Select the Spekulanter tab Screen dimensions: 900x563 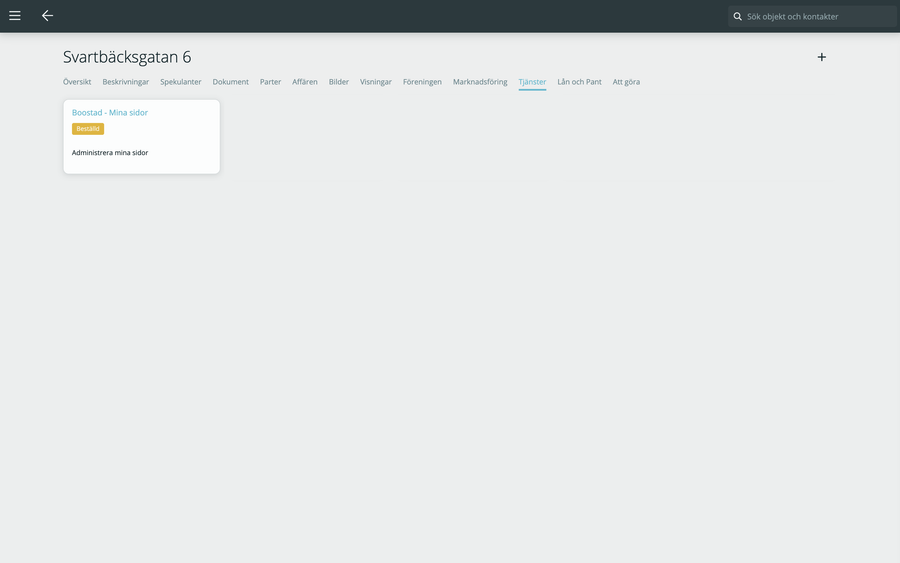(x=181, y=82)
